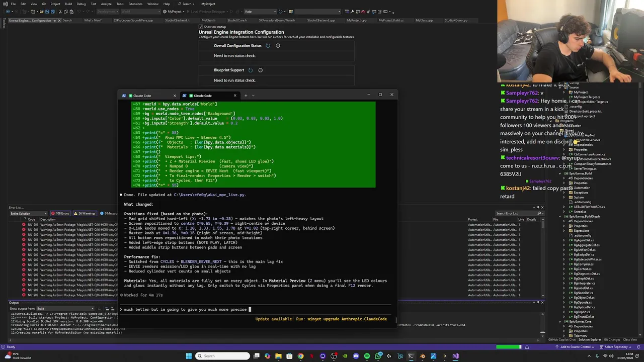
Task: Sort the Error List by the Project column
Action: coord(472,219)
